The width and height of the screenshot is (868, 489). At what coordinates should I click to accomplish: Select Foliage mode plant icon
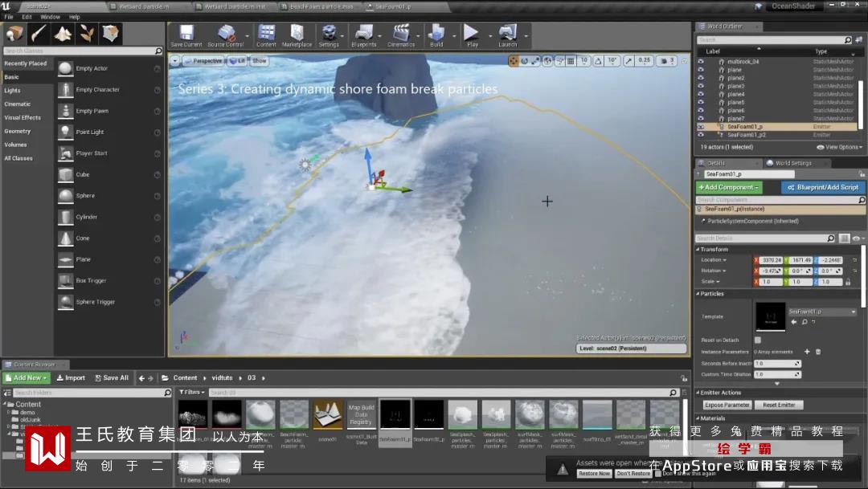[87, 34]
